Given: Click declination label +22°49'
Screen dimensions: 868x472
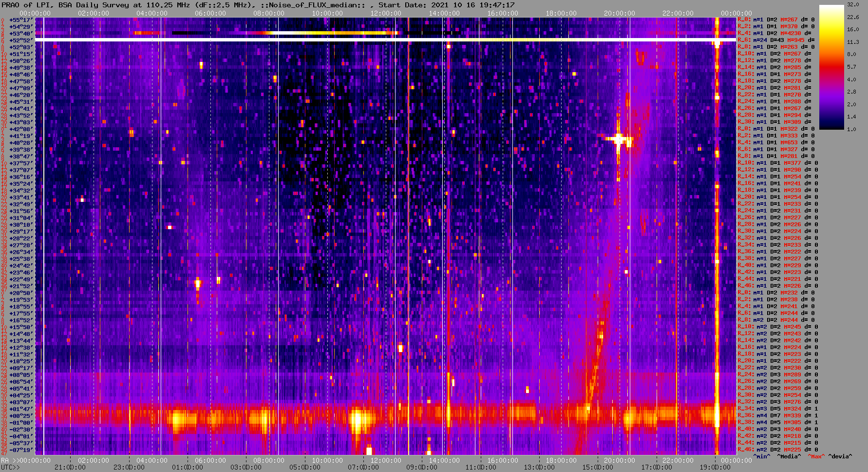Looking at the screenshot, I should point(21,279).
